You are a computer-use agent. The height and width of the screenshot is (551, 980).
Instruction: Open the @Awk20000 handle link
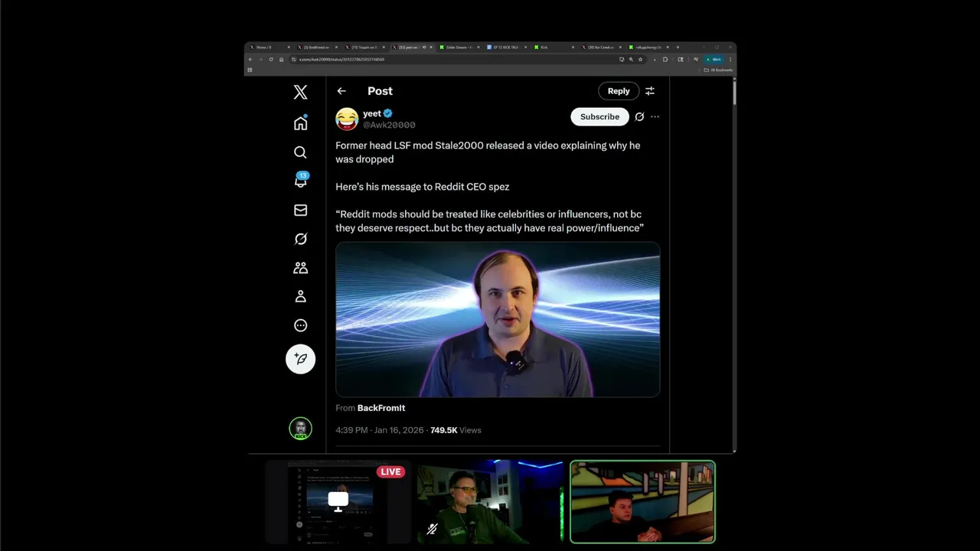click(389, 125)
